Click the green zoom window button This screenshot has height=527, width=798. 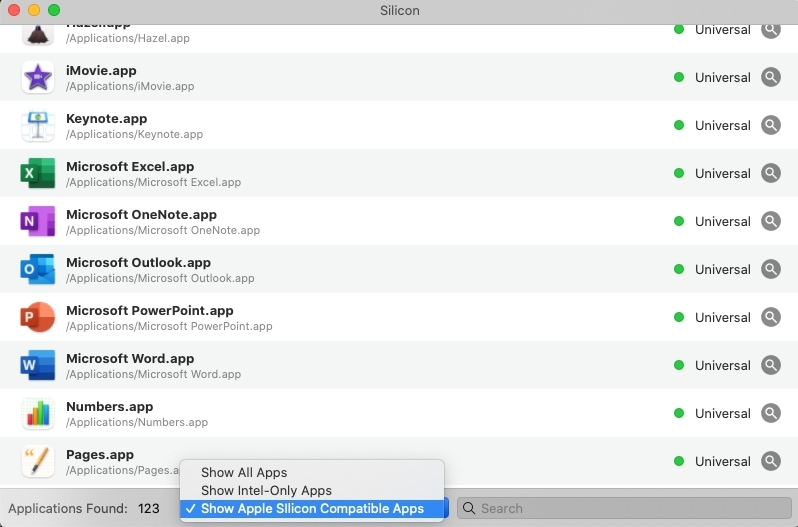point(54,10)
